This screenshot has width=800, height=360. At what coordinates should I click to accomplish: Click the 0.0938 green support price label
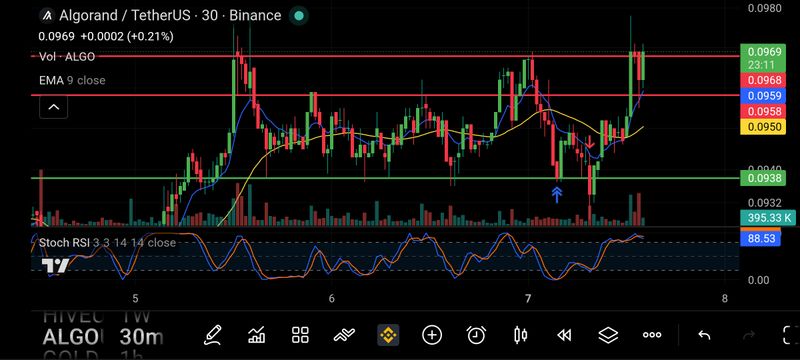click(763, 178)
